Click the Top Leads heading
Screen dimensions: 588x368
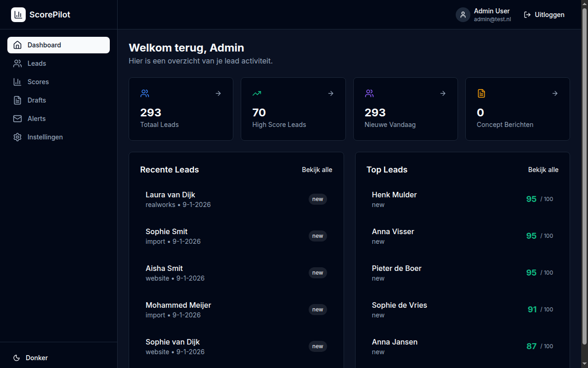click(x=387, y=170)
